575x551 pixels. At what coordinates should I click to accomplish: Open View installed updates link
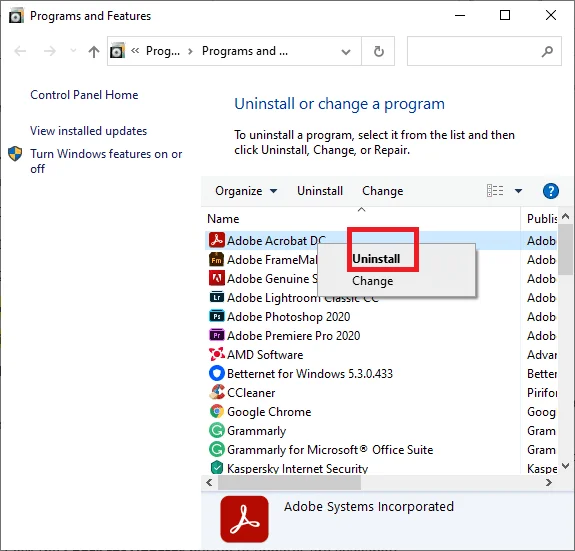[x=88, y=131]
